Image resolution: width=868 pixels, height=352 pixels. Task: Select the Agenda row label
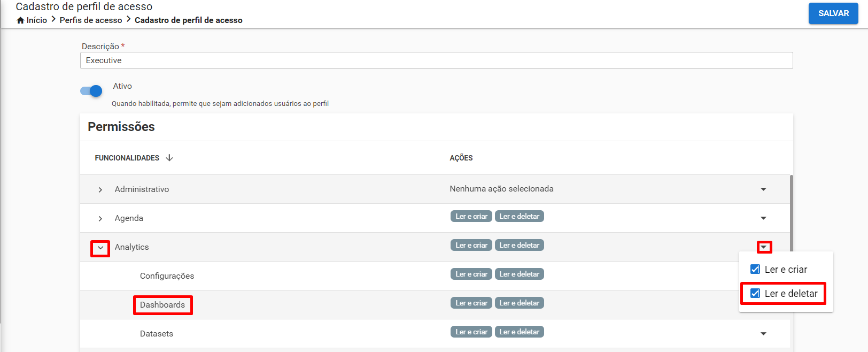coord(129,218)
